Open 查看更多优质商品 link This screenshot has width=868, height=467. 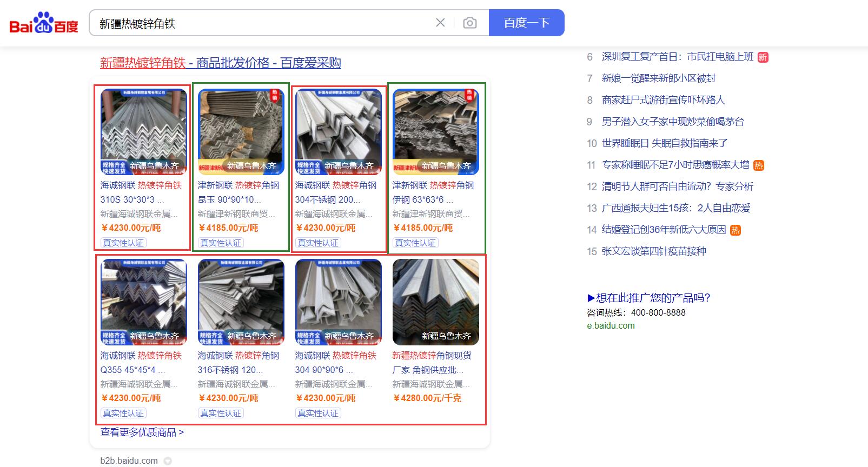tap(142, 432)
